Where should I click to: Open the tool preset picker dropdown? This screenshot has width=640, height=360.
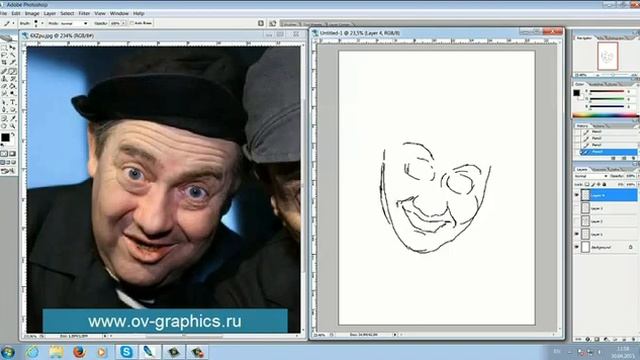coord(13,23)
